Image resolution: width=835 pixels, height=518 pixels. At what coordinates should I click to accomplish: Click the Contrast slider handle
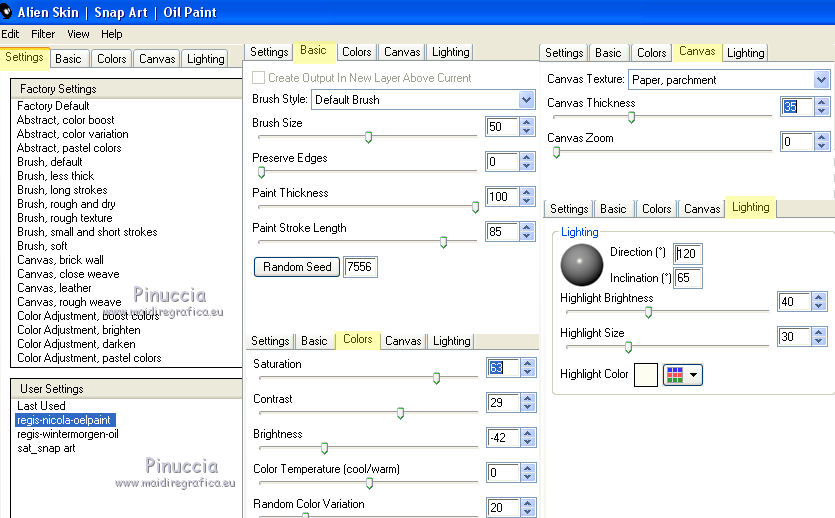coord(400,413)
